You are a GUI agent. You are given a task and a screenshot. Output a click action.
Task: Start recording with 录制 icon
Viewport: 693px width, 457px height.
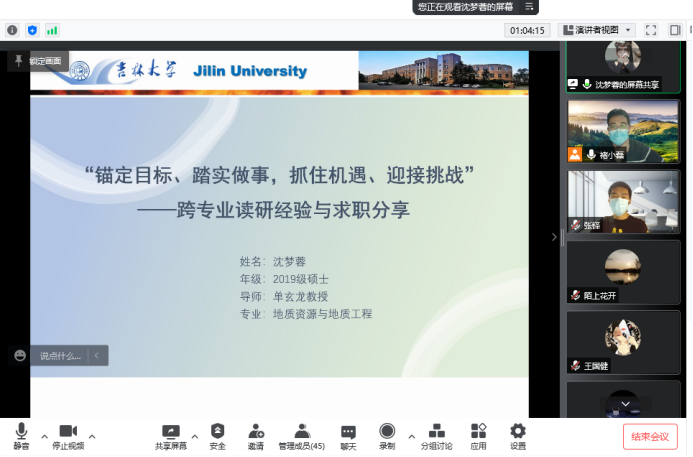387,435
